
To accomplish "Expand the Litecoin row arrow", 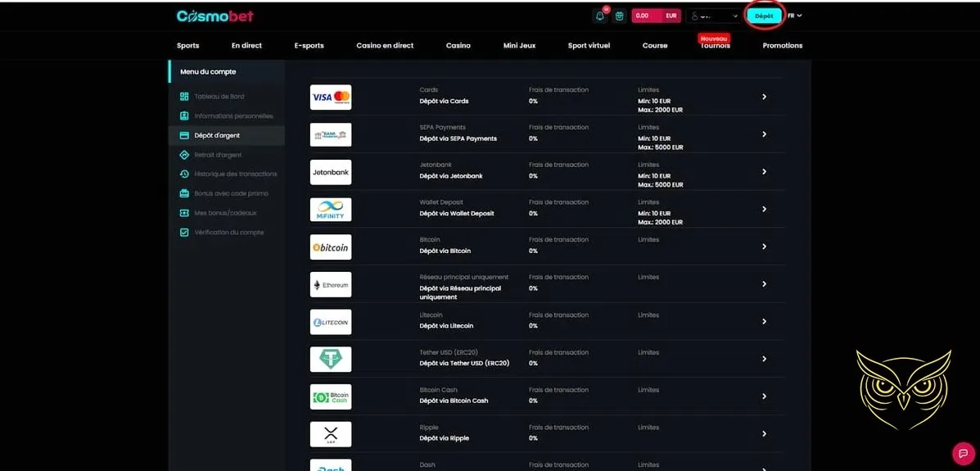I will (764, 321).
